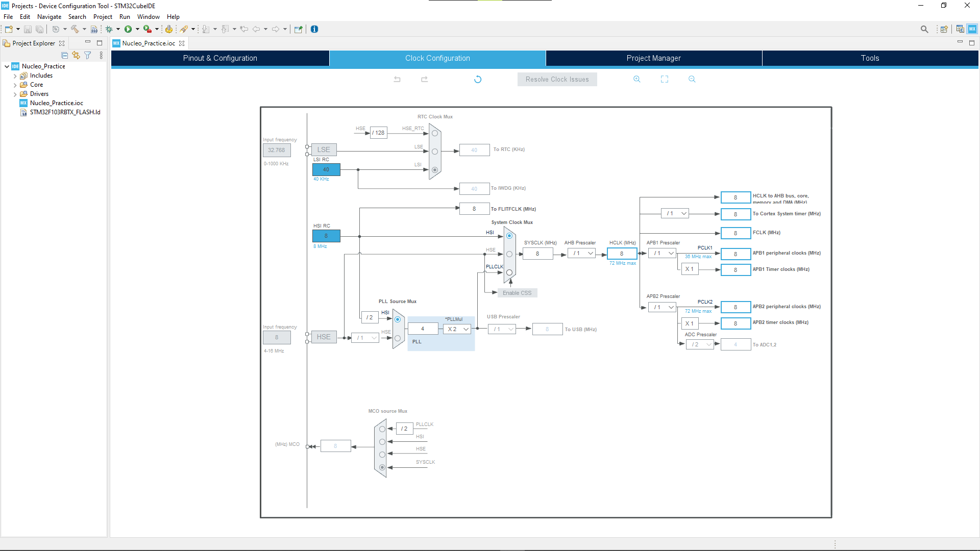
Task: Click Resolve Clock Issues button
Action: pyautogui.click(x=557, y=79)
